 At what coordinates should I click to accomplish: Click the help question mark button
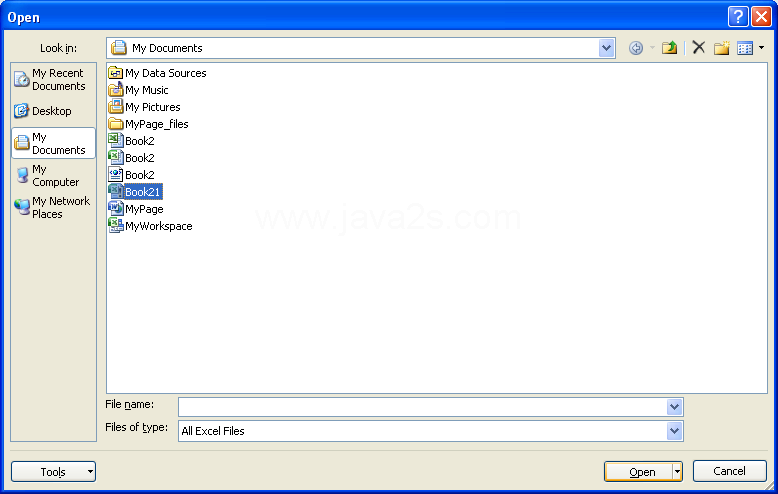(x=738, y=17)
